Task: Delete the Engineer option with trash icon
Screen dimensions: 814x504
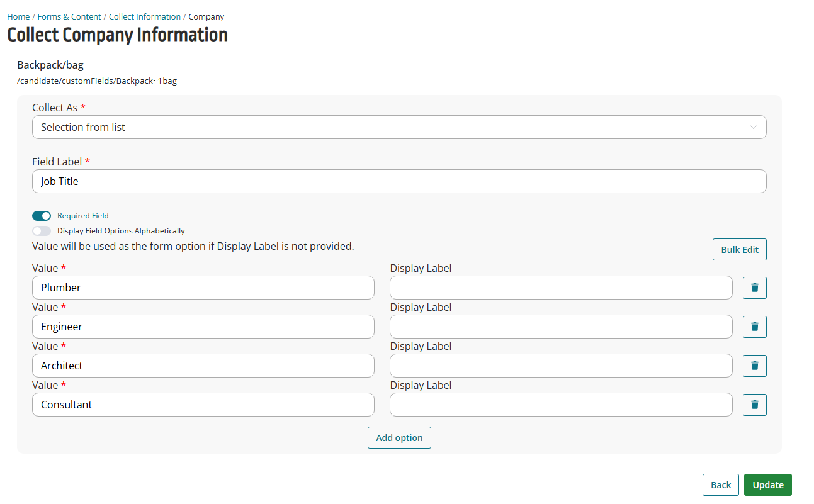Action: click(754, 327)
